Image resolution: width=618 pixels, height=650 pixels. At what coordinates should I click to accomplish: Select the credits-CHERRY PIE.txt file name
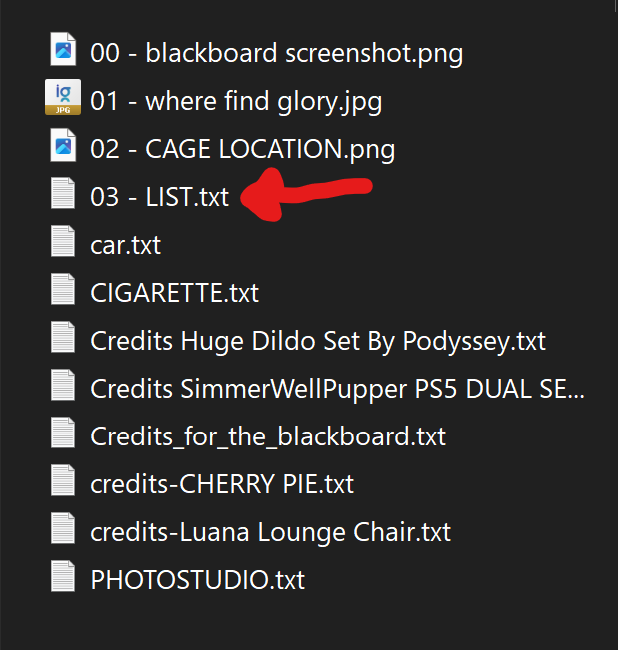pos(222,484)
